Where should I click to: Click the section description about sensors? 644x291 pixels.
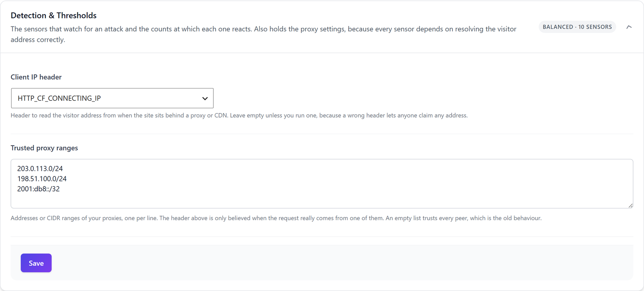[x=264, y=34]
